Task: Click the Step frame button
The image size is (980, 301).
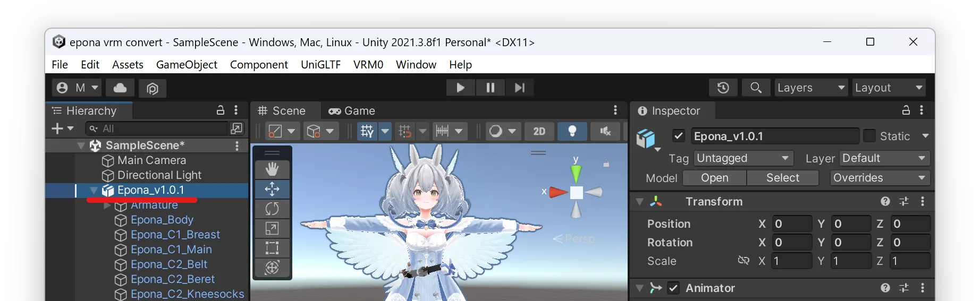Action: pyautogui.click(x=520, y=88)
